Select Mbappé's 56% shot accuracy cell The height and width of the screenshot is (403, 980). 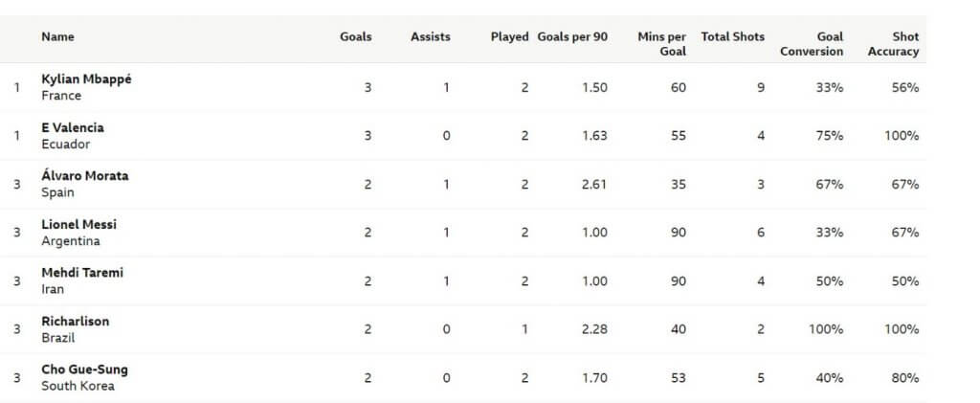(x=905, y=88)
